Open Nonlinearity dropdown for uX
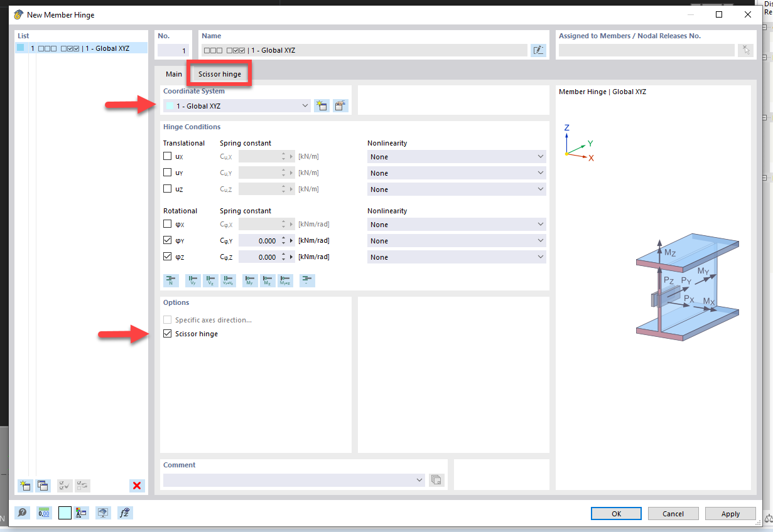The width and height of the screenshot is (773, 532). [x=457, y=157]
